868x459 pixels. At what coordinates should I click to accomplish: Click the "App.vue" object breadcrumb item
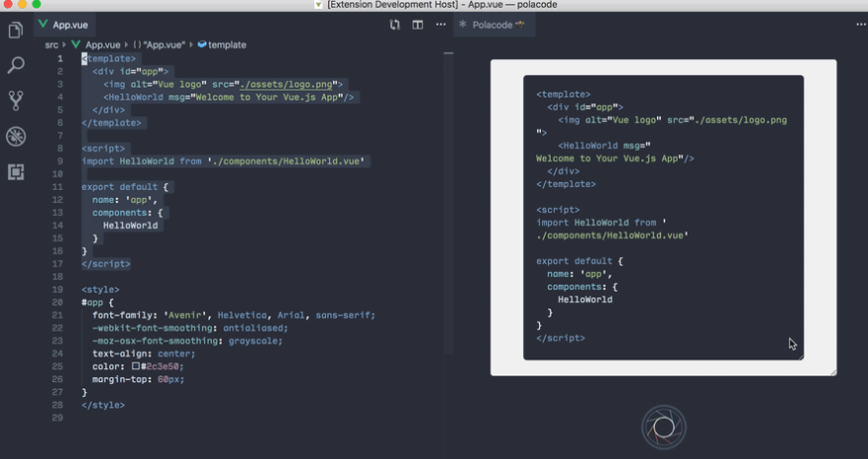pyautogui.click(x=165, y=45)
